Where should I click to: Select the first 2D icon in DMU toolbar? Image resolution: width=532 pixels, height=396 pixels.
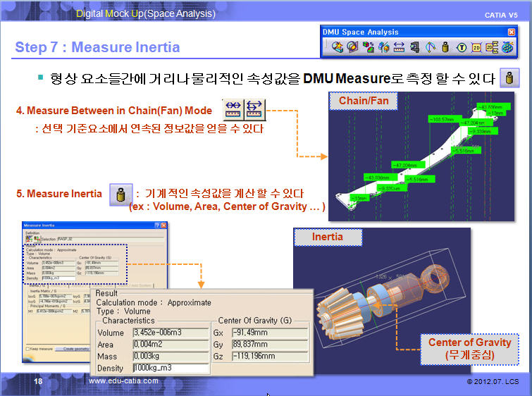pyautogui.click(x=476, y=47)
